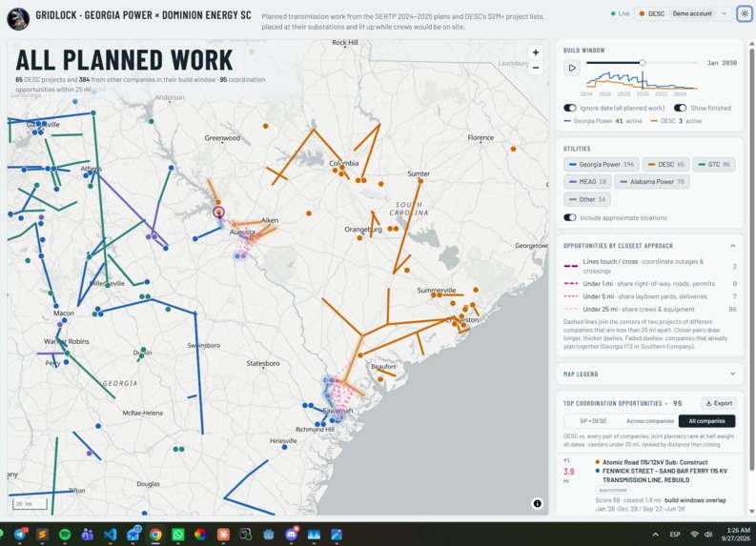Zoom in the map with plus button

[x=536, y=52]
